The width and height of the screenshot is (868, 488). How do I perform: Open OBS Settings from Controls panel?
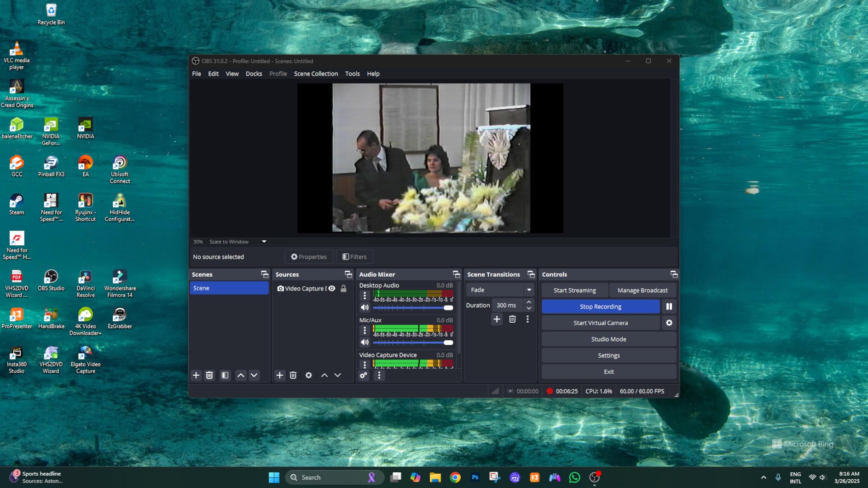(608, 355)
